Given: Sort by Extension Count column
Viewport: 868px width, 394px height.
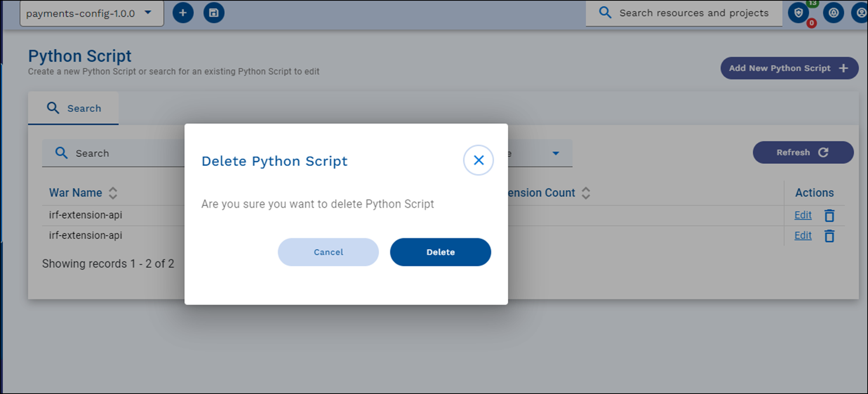Looking at the screenshot, I should click(586, 193).
